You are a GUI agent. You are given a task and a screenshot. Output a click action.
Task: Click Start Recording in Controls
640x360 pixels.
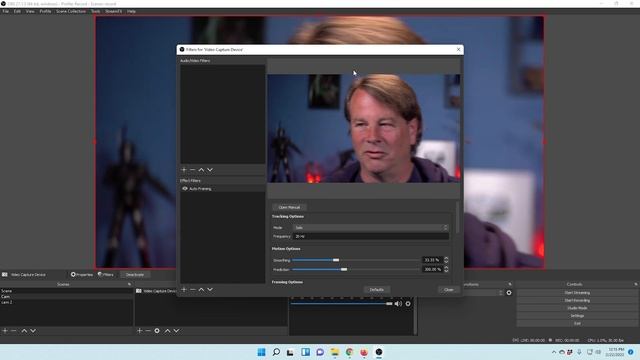click(577, 300)
